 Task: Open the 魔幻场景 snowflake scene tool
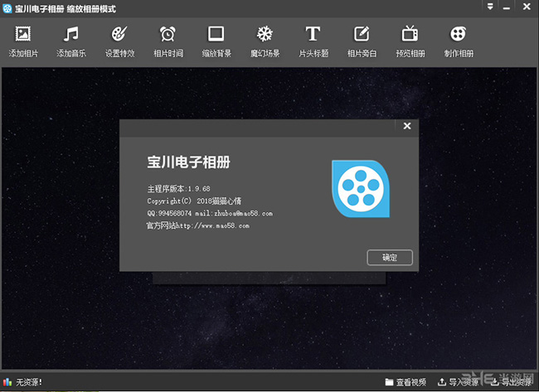pyautogui.click(x=265, y=35)
